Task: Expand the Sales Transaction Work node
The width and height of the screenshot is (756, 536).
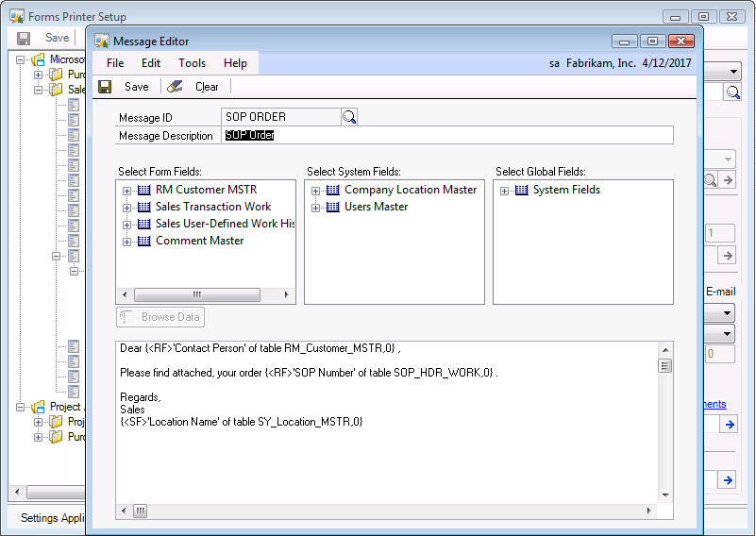Action: (x=126, y=208)
